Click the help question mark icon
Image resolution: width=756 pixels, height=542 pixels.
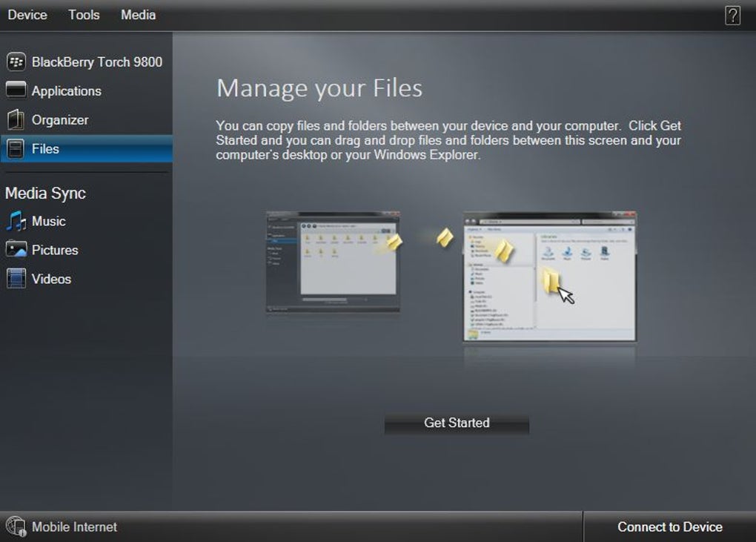click(732, 16)
